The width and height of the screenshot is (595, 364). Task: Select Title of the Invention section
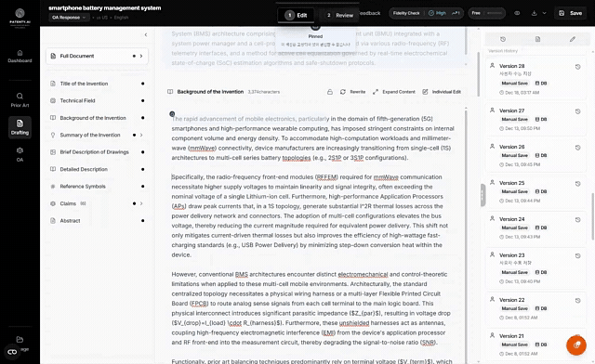[97, 84]
